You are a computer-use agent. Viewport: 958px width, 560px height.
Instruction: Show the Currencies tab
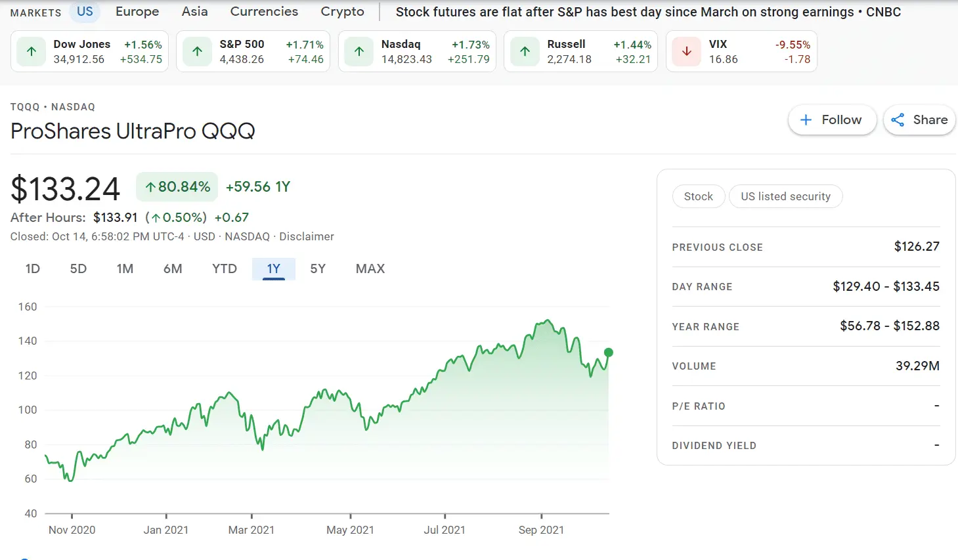pos(264,12)
